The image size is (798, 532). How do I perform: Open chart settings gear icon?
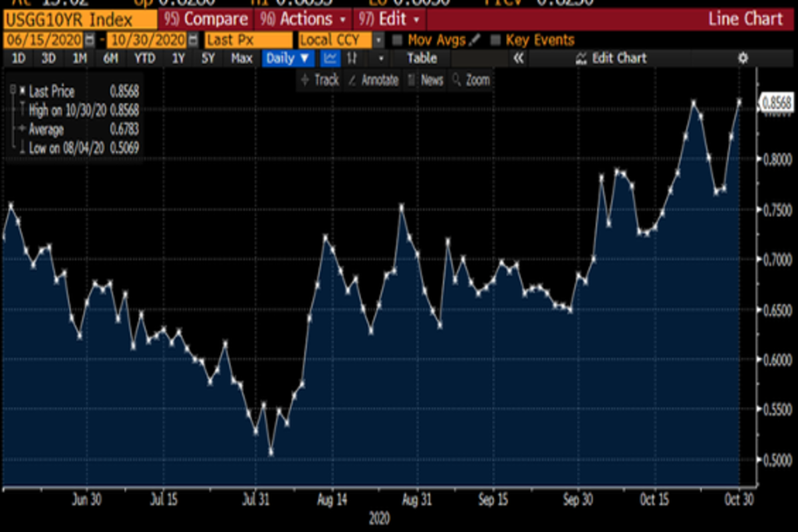pos(743,59)
